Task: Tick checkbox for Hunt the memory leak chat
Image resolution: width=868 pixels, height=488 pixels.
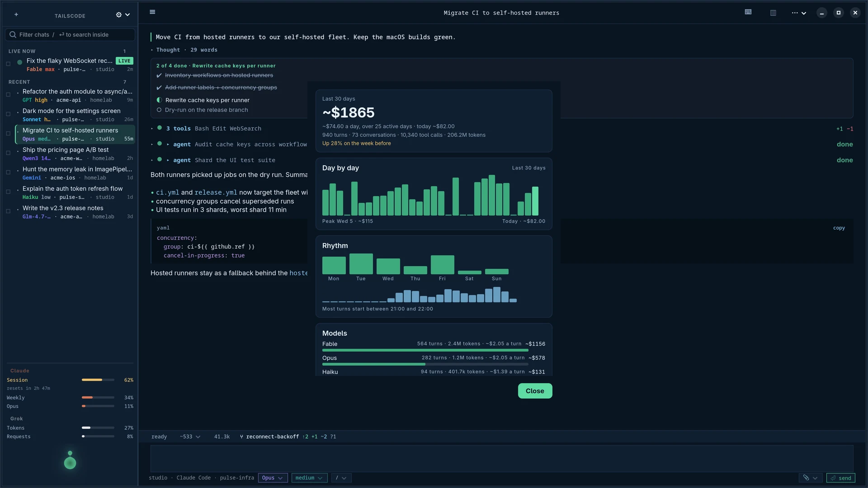Action: click(8, 172)
